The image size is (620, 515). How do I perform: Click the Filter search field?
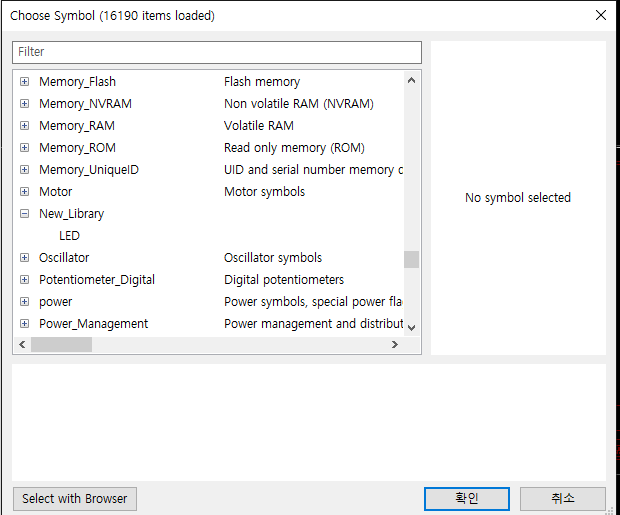coord(217,52)
